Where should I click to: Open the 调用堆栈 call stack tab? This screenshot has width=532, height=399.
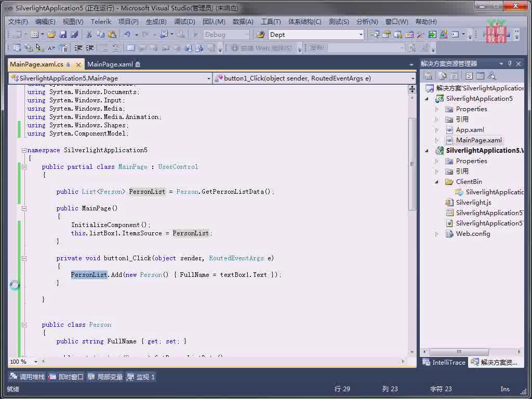[x=28, y=377]
